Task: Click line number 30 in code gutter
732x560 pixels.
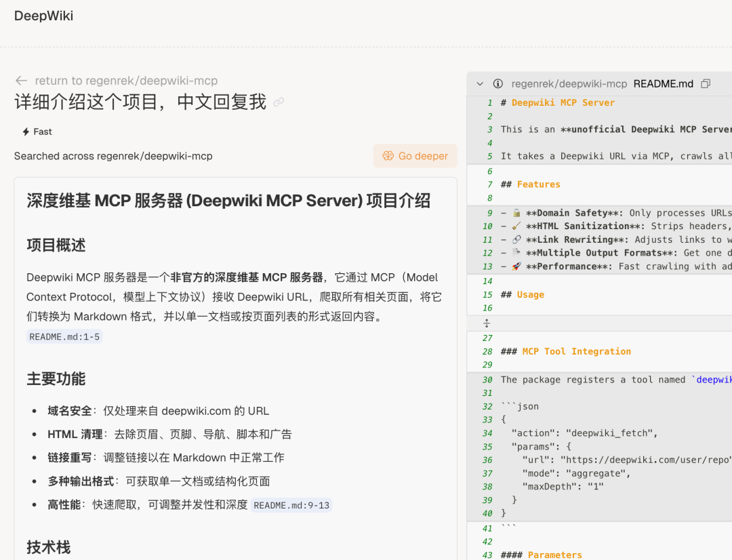Action: (x=487, y=380)
